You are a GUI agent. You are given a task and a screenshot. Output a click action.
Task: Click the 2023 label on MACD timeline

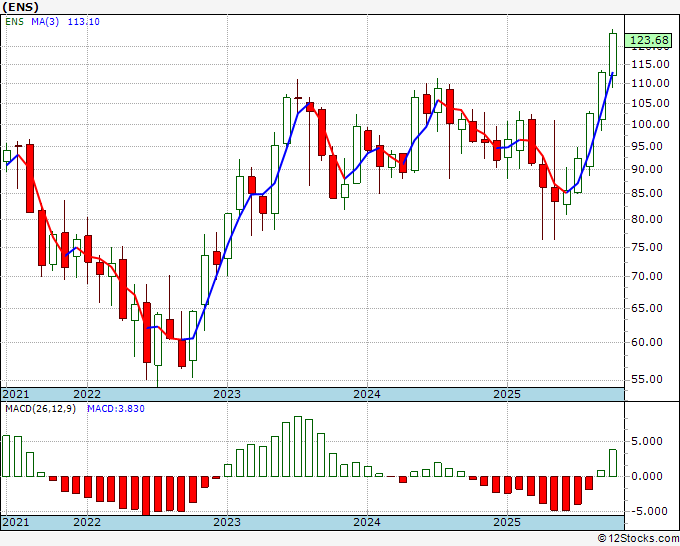tap(227, 522)
